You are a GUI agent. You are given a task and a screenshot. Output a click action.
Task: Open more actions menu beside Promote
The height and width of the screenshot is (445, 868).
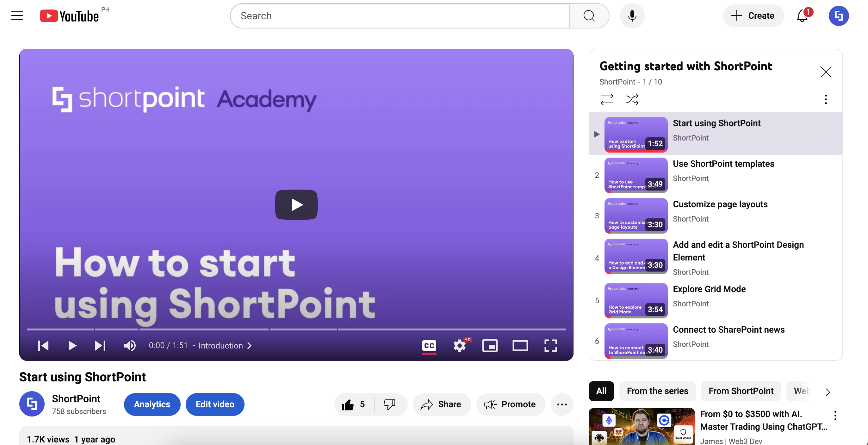tap(562, 404)
